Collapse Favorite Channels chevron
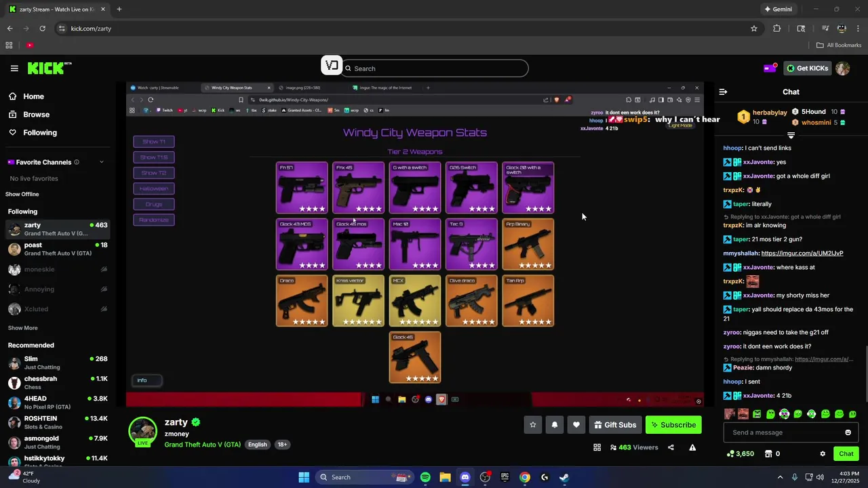This screenshot has height=488, width=868. pyautogui.click(x=102, y=162)
